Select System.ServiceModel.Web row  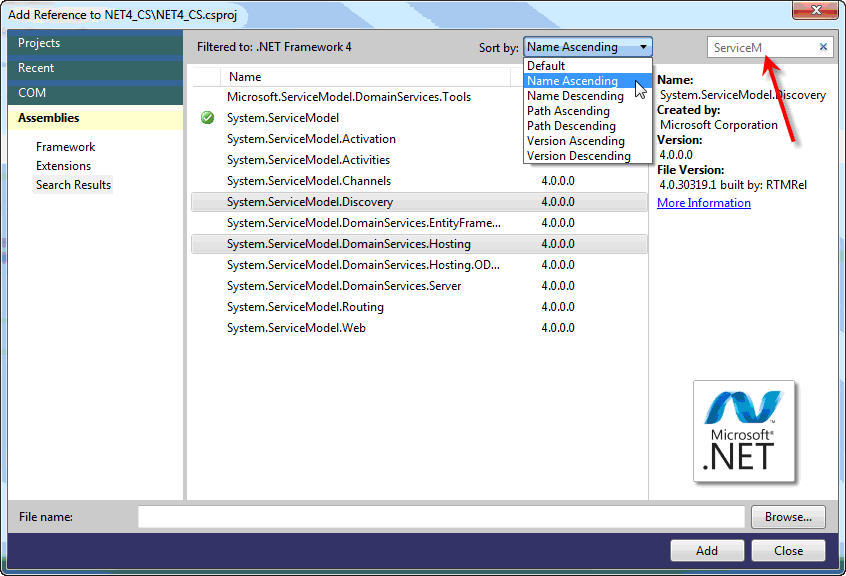click(419, 328)
